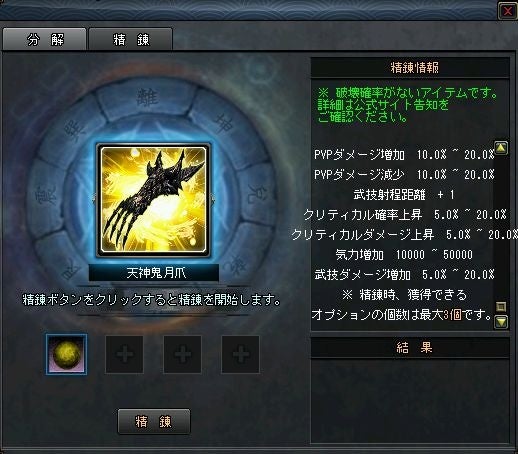518x454 pixels.
Task: Close the refine window with red X
Action: (x=507, y=11)
